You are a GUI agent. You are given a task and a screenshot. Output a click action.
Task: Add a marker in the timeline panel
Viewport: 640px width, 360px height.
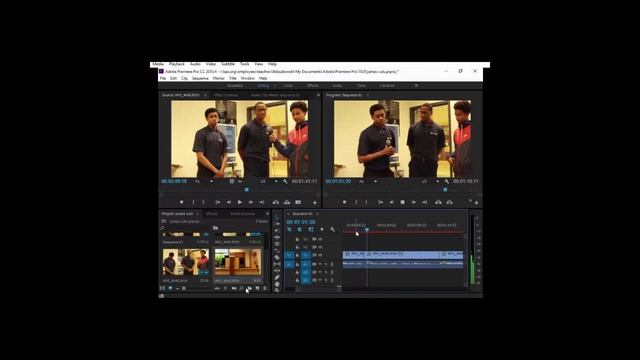(322, 229)
